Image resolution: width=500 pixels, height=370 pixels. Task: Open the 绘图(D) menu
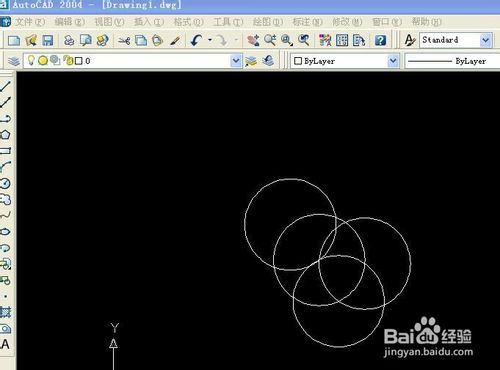click(268, 22)
